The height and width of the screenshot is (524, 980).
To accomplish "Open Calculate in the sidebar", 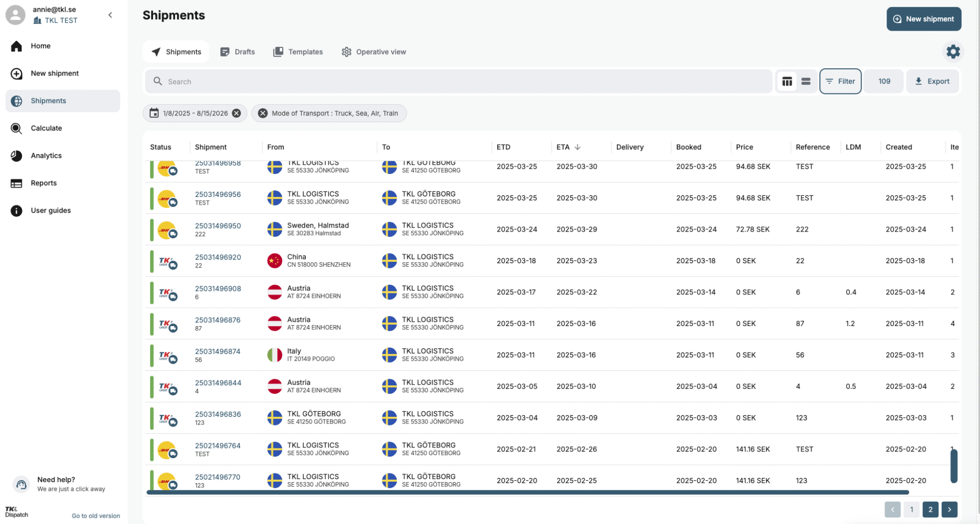I will coord(46,128).
